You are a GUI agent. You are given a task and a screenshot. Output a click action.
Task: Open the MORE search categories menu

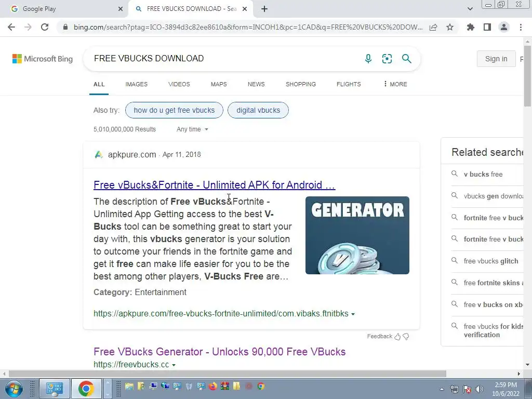(x=395, y=84)
